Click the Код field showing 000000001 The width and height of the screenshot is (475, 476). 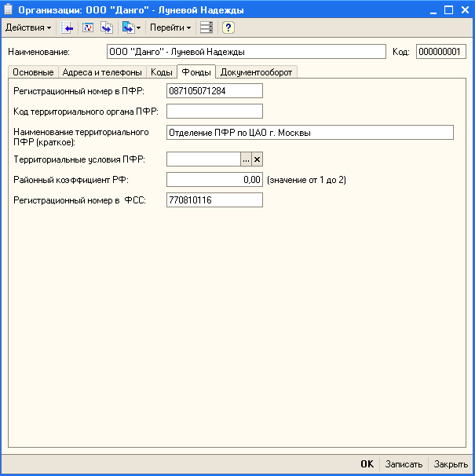coord(440,52)
